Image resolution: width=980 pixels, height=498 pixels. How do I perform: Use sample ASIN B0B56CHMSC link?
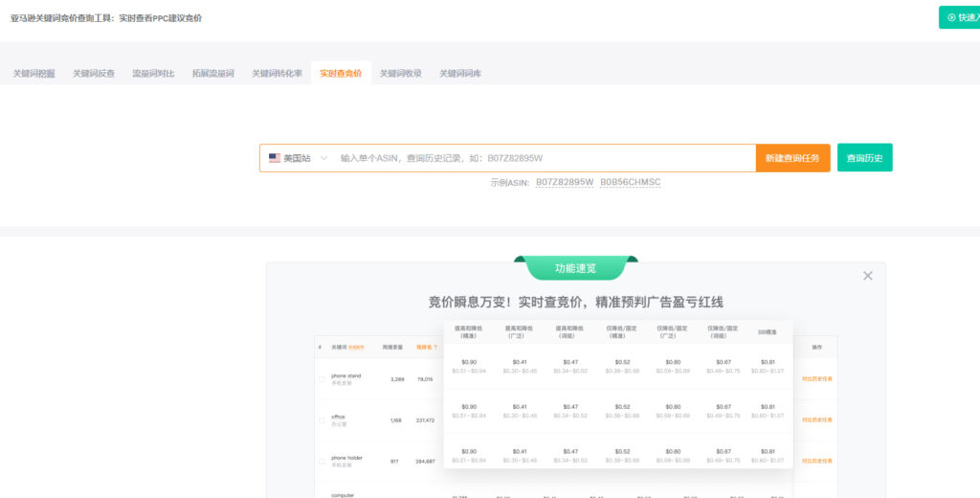[x=630, y=182]
